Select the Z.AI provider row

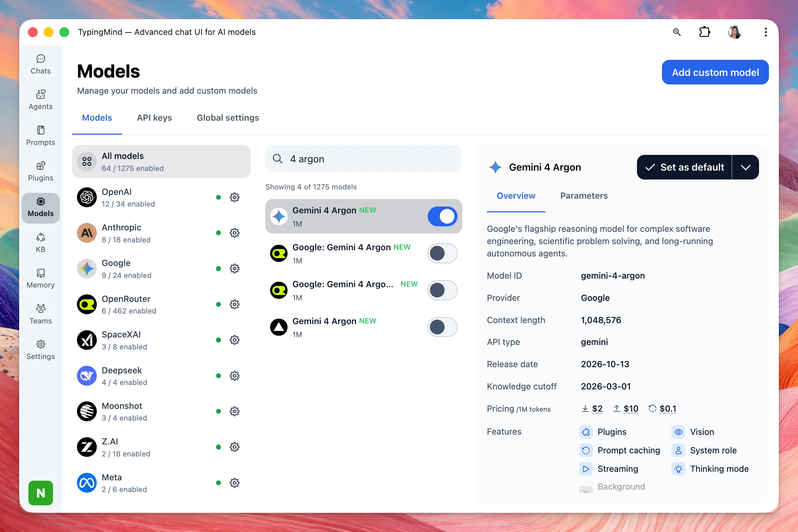pyautogui.click(x=161, y=447)
